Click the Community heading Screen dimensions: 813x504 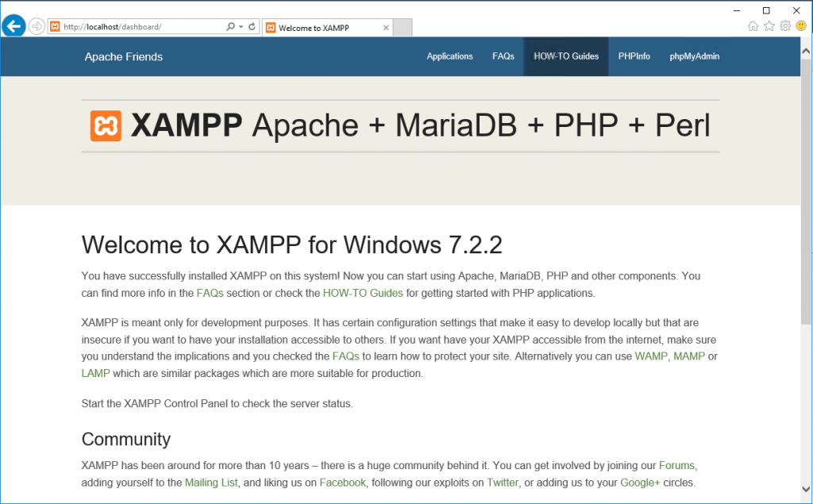tap(126, 439)
